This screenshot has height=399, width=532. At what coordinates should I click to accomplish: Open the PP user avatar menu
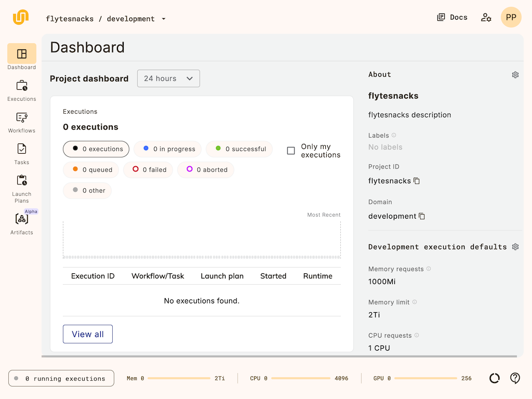point(511,18)
